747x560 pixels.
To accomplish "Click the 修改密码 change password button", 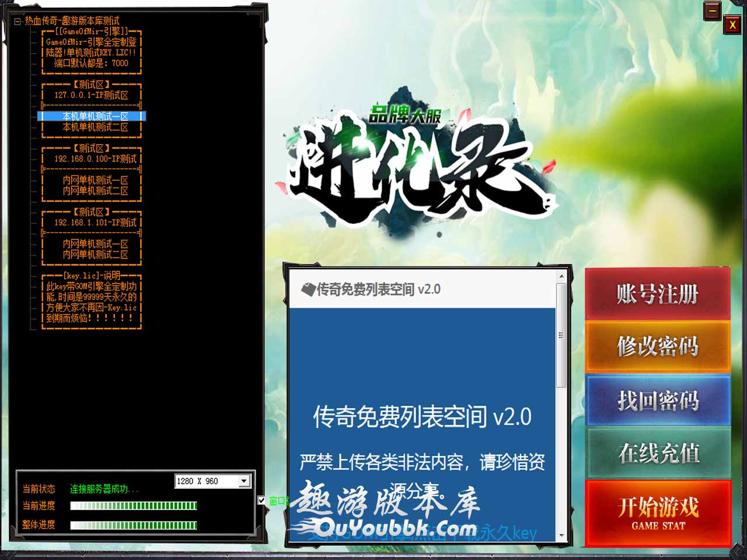I will (x=658, y=346).
